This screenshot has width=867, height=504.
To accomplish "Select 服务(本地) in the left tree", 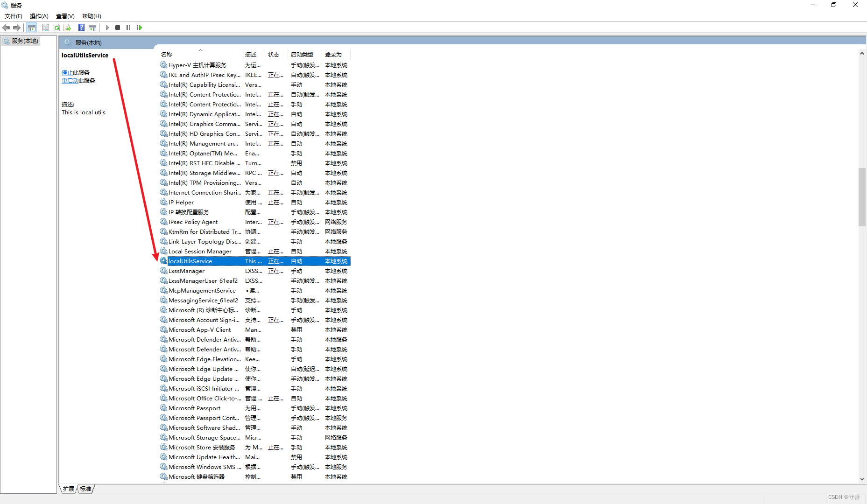I will tap(21, 41).
